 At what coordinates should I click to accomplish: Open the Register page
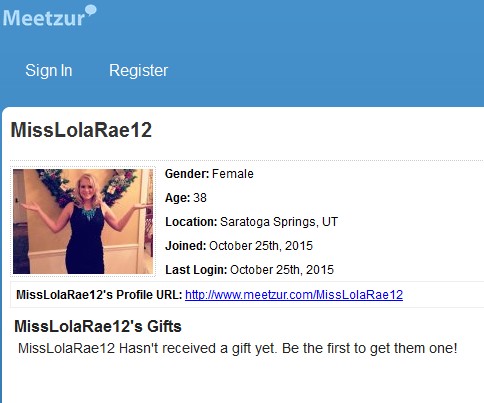139,70
